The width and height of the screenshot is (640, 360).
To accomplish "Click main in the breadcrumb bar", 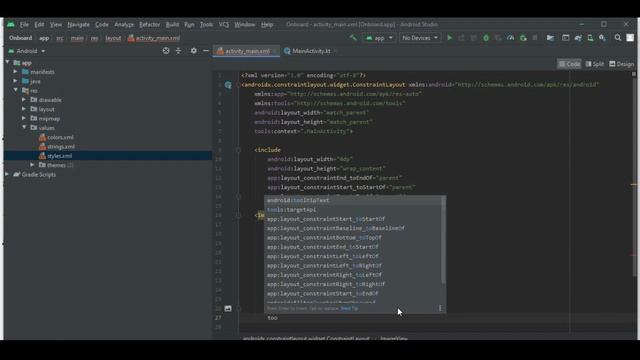I will pos(77,38).
